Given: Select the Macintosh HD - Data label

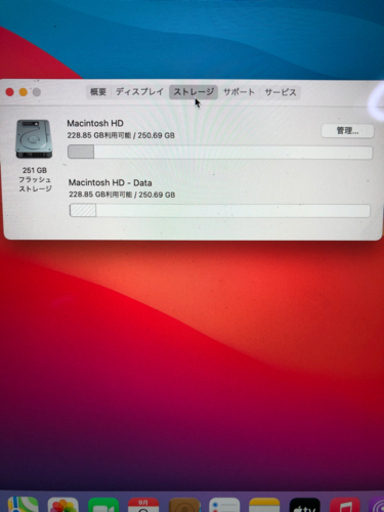Looking at the screenshot, I should [110, 183].
